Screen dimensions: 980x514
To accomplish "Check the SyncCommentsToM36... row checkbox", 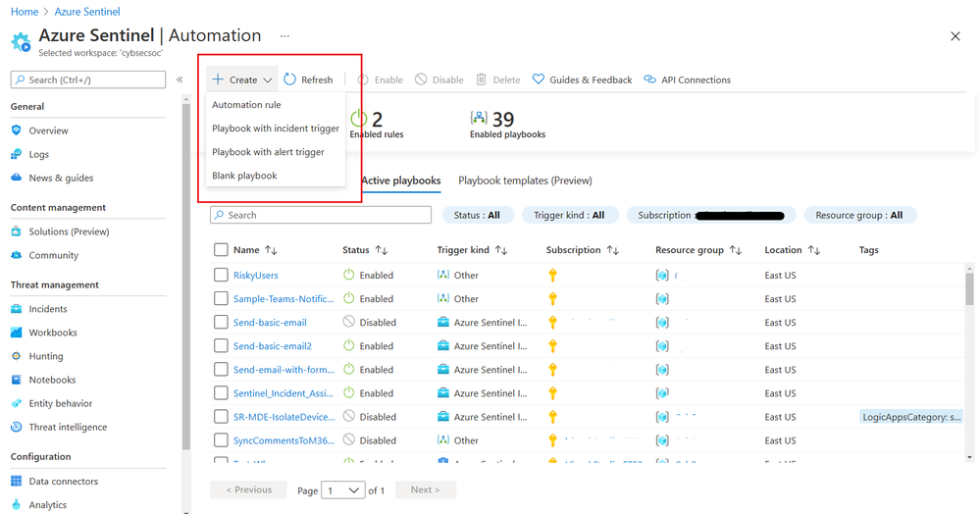I will pyautogui.click(x=221, y=440).
